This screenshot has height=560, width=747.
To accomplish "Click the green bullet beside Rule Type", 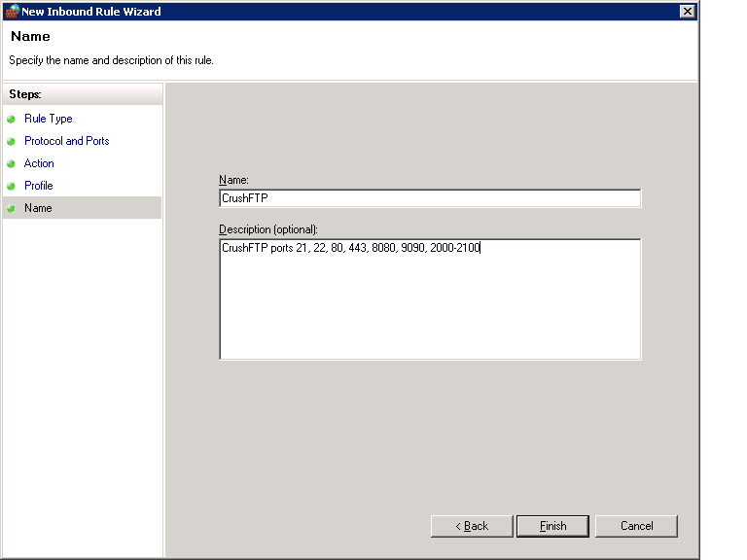I will pyautogui.click(x=11, y=119).
